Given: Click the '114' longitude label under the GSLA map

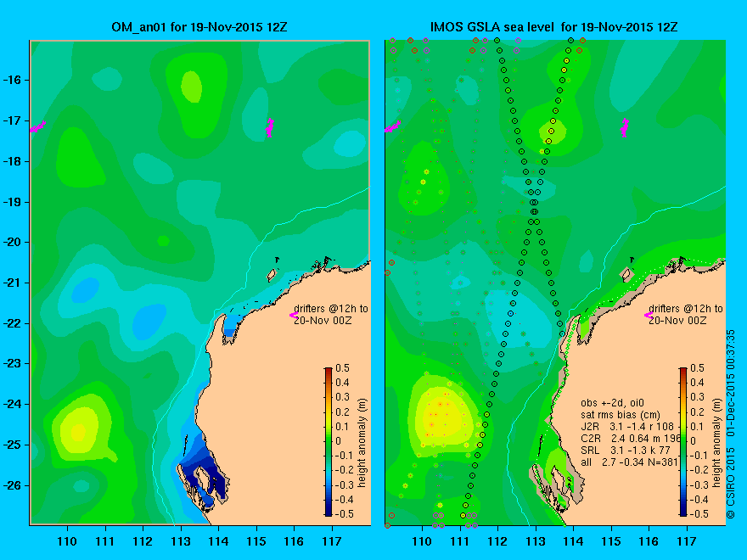Looking at the screenshot, I should tap(573, 541).
